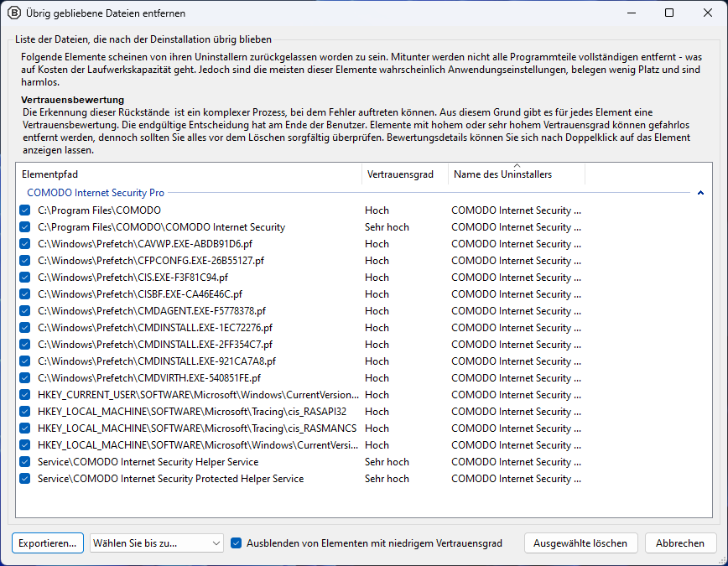Select HKEY_LOCAL_MACHINE Windows\CurrentVersi... path text
This screenshot has height=566, width=728.
198,444
